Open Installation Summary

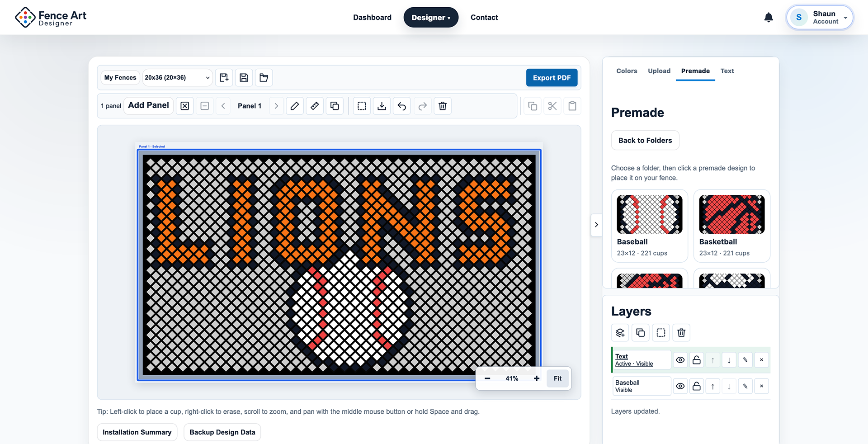tap(137, 432)
